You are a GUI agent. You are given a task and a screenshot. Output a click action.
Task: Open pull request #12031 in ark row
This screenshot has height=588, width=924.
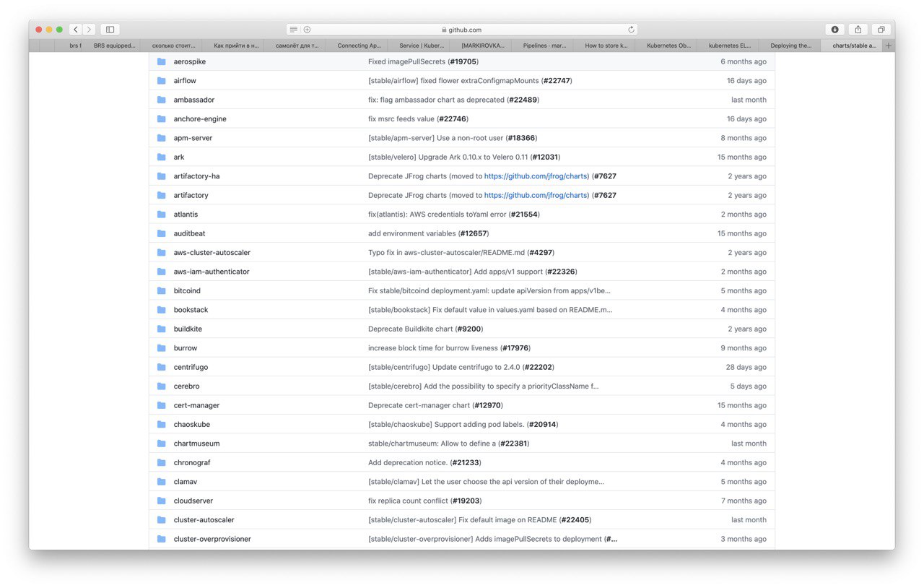[545, 157]
